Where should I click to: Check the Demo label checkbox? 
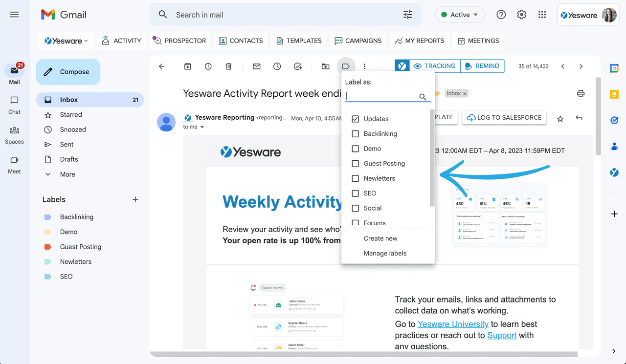click(356, 149)
